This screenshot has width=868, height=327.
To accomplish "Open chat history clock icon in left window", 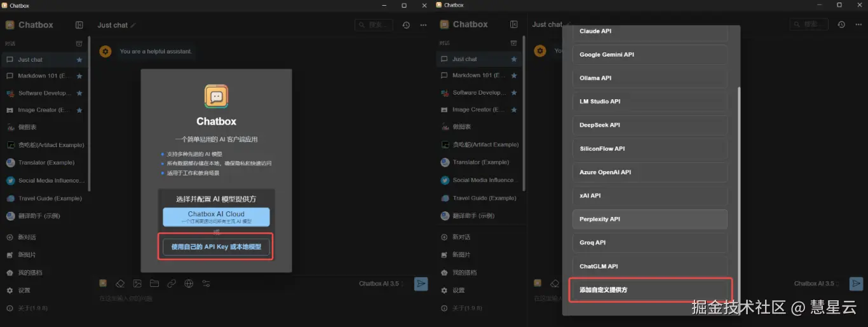I will click(406, 25).
